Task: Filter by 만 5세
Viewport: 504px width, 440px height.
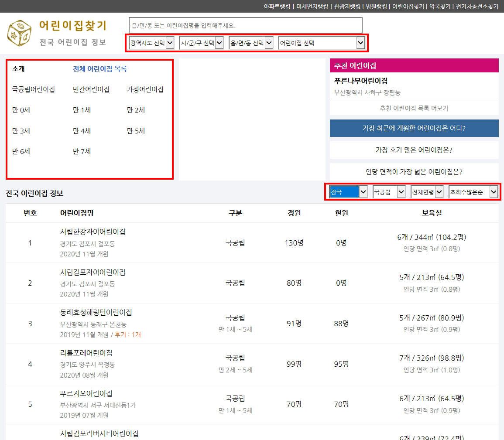Action: pyautogui.click(x=136, y=131)
